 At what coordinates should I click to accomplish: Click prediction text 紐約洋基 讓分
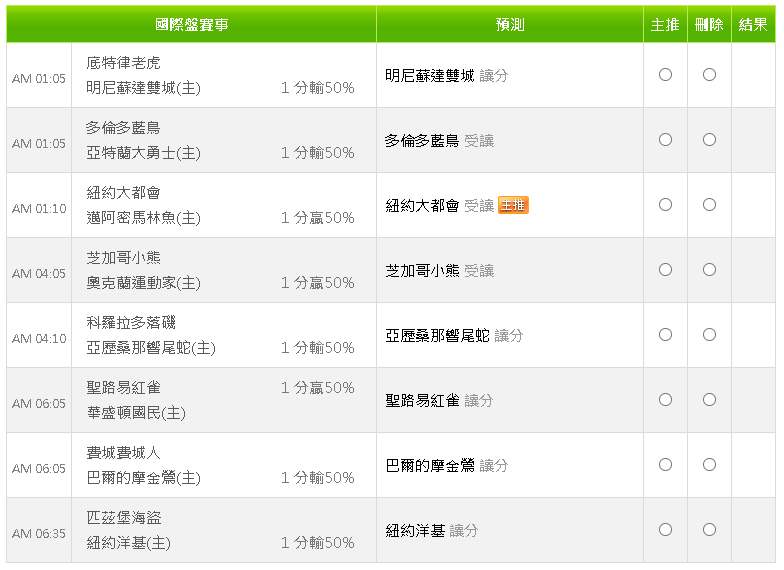(x=432, y=530)
